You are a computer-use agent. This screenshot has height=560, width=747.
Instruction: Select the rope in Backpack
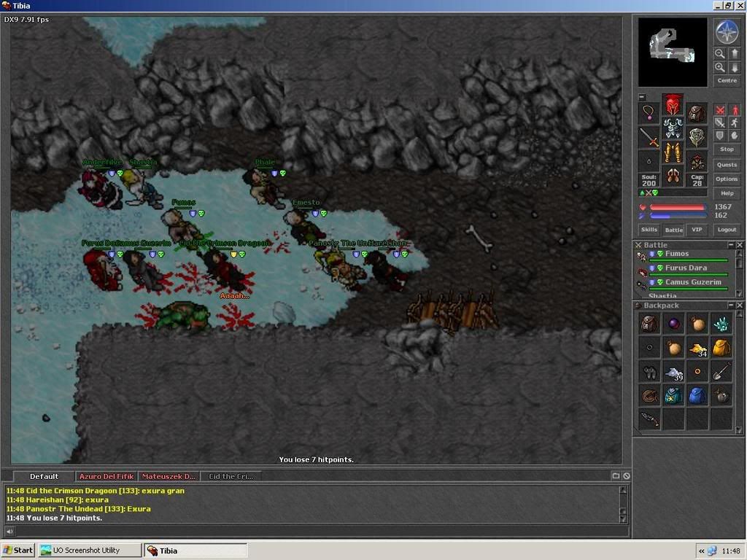tap(649, 396)
